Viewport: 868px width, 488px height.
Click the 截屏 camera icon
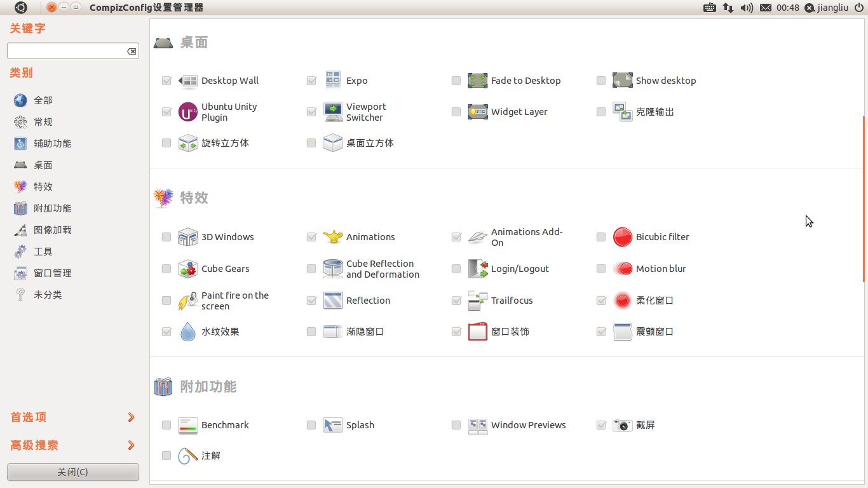tap(623, 425)
